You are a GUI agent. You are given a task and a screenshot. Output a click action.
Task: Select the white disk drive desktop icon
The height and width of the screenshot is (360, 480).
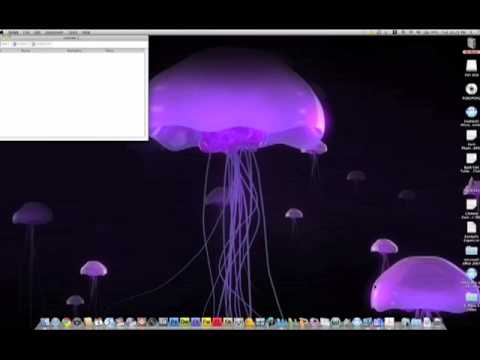[471, 66]
